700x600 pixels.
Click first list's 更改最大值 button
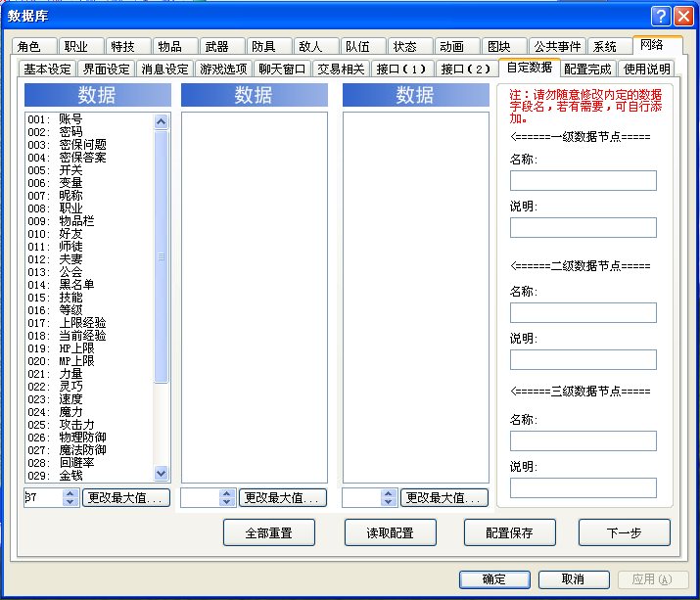[x=126, y=498]
